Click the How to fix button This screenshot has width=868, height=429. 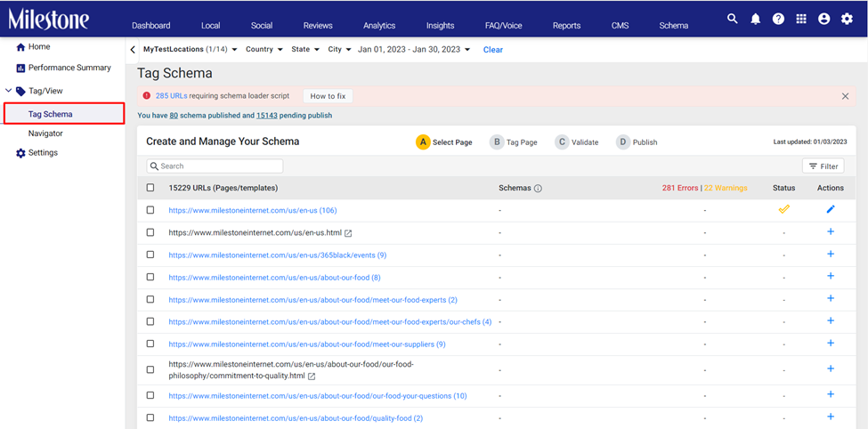point(328,96)
